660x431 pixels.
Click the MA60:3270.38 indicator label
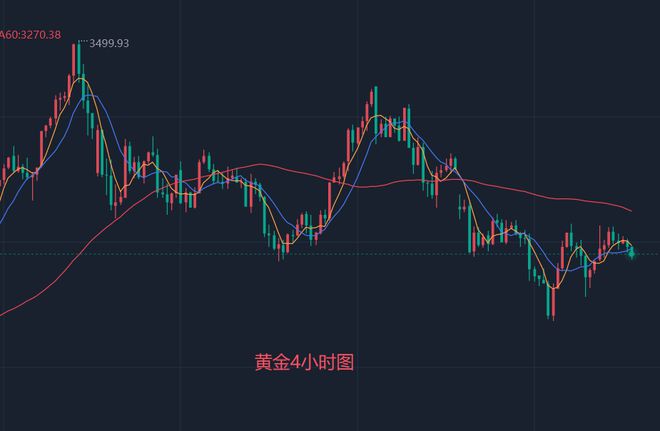coord(30,35)
